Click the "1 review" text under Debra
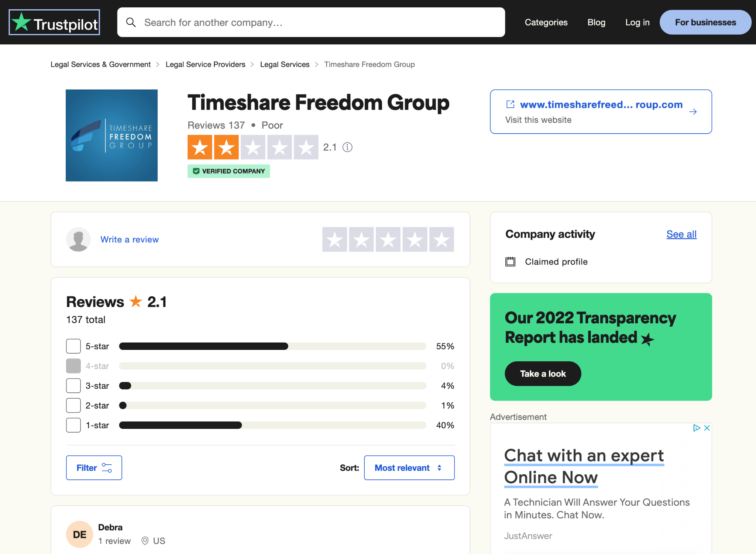Screen dimensions: 756x554 coord(114,541)
